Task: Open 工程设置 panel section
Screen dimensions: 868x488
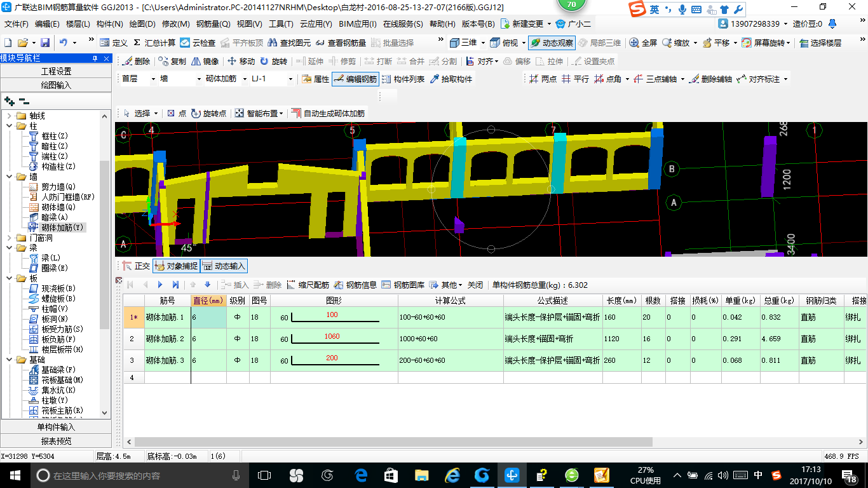Action: click(x=56, y=71)
